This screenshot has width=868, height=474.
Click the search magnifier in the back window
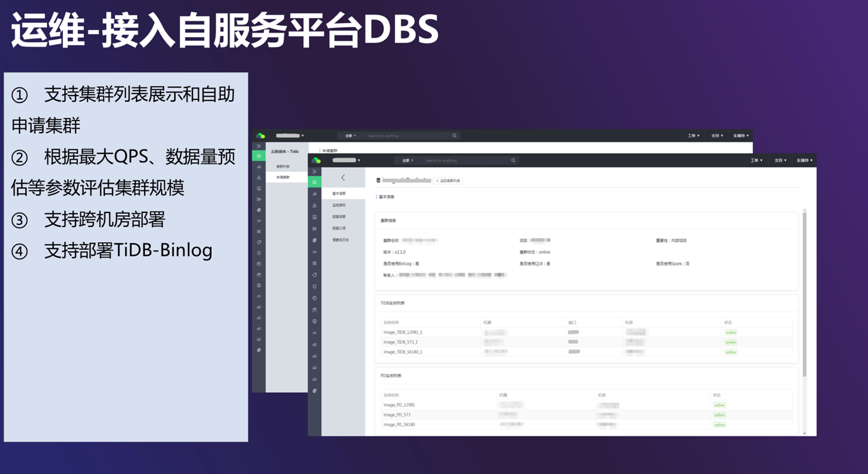coord(454,136)
